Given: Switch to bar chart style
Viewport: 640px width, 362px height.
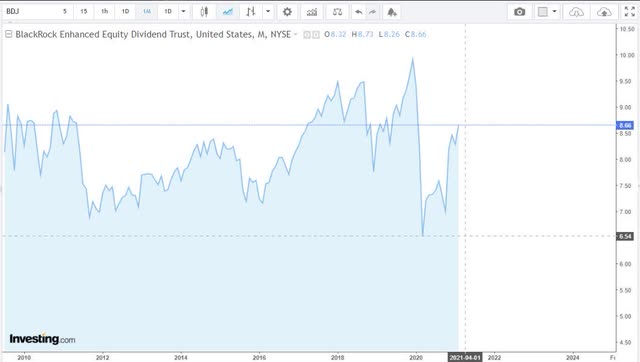Looking at the screenshot, I should pos(251,12).
